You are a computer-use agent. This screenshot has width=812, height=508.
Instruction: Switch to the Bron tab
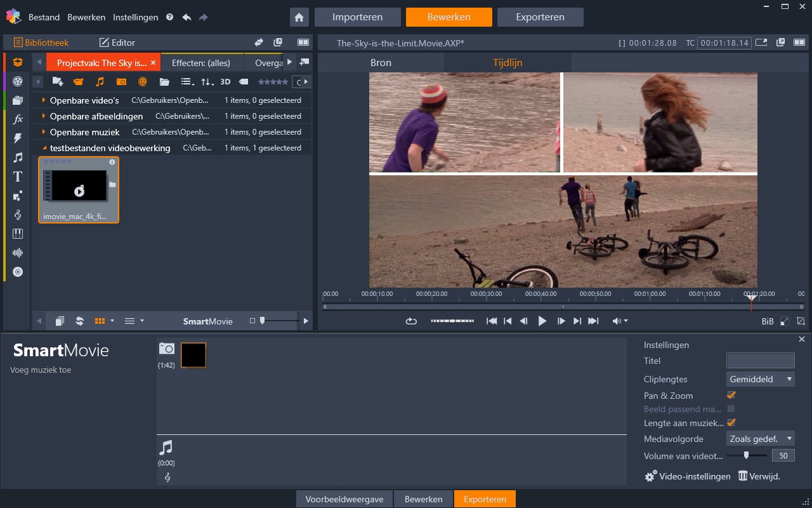[x=381, y=63]
